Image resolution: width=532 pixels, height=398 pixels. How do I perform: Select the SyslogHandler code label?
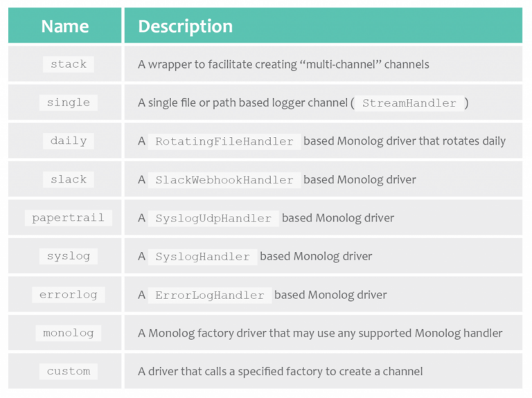point(202,257)
